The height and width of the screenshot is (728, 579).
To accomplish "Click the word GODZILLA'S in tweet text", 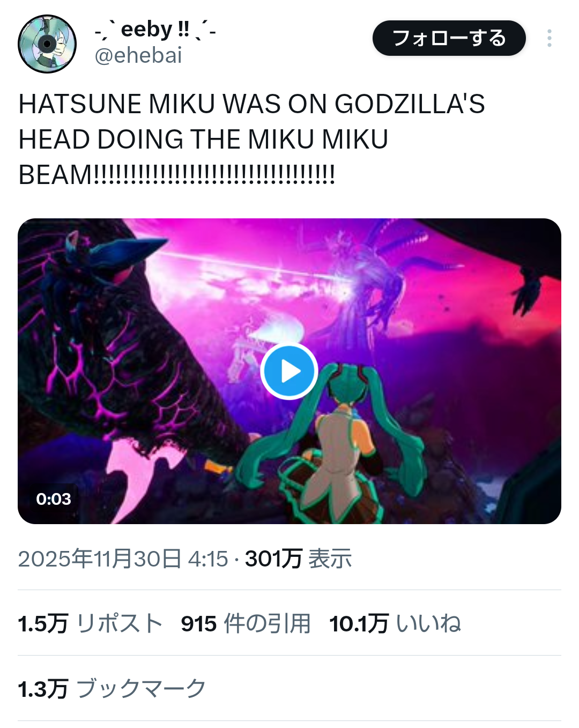I will pyautogui.click(x=410, y=104).
